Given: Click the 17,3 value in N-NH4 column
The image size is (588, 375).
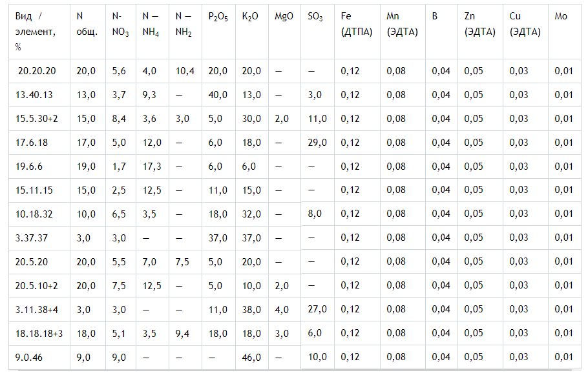Looking at the screenshot, I should (x=152, y=167).
